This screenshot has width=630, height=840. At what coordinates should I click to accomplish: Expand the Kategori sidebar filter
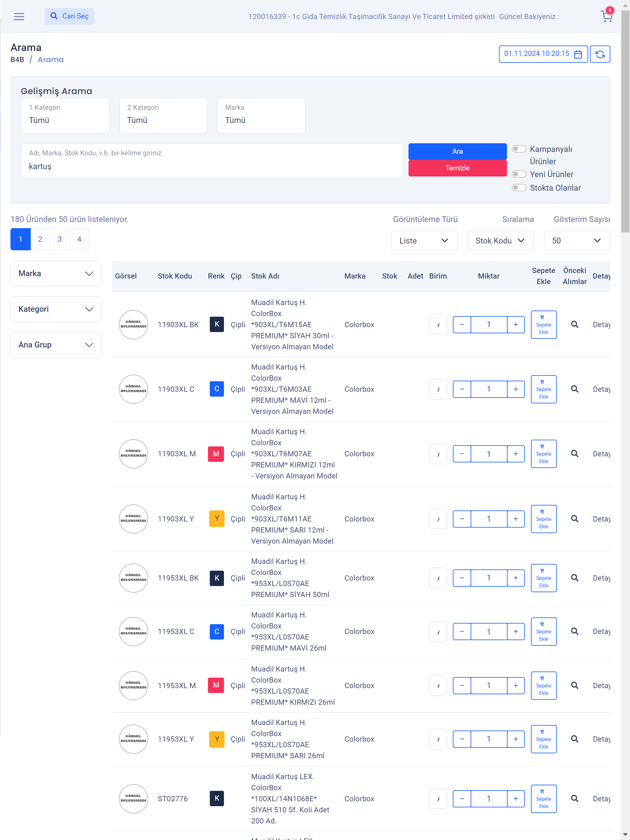tap(56, 309)
